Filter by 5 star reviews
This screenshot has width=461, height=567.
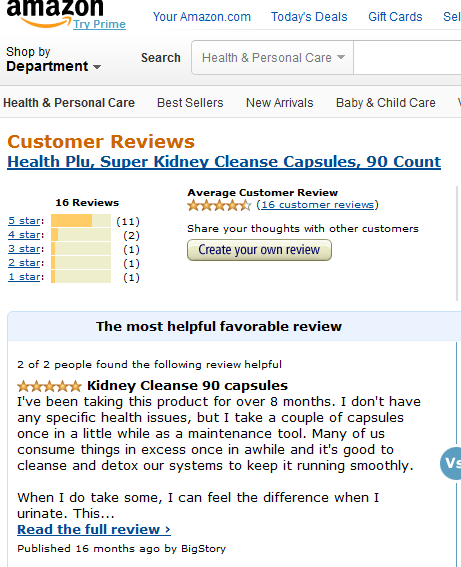(24, 221)
